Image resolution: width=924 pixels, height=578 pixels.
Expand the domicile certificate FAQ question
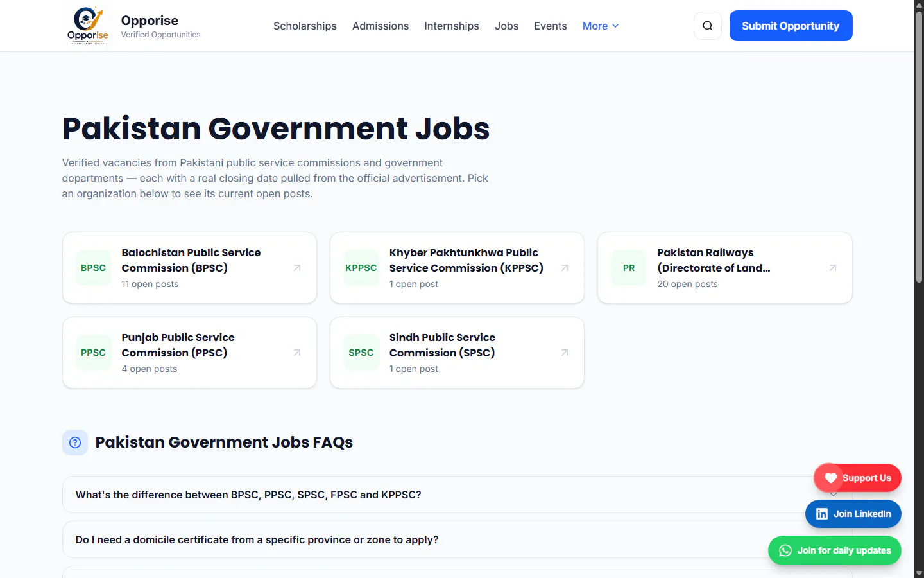pyautogui.click(x=457, y=539)
